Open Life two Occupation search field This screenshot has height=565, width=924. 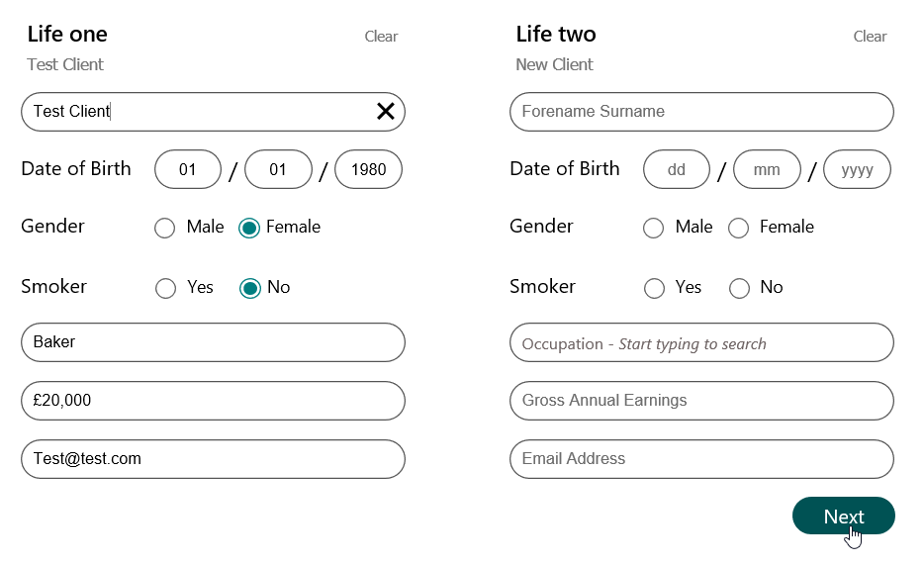701,343
